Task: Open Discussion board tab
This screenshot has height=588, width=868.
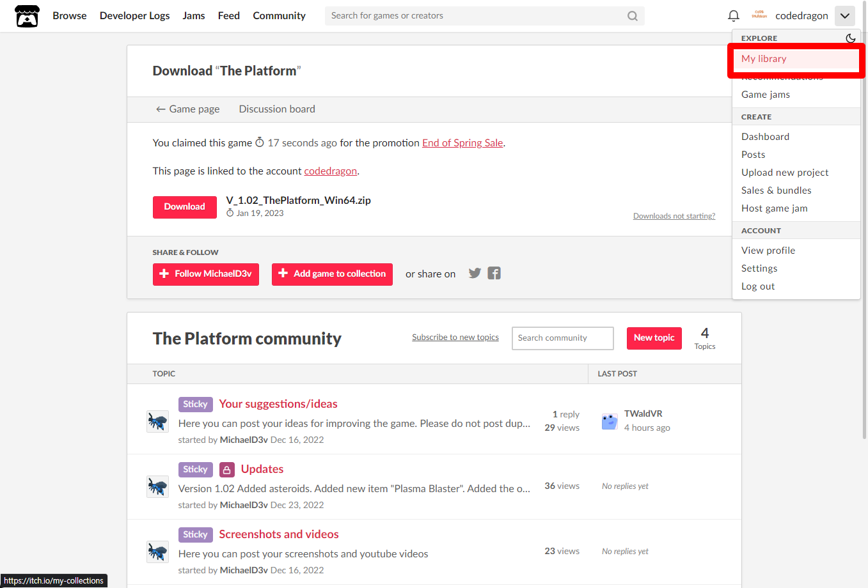Action: (277, 109)
